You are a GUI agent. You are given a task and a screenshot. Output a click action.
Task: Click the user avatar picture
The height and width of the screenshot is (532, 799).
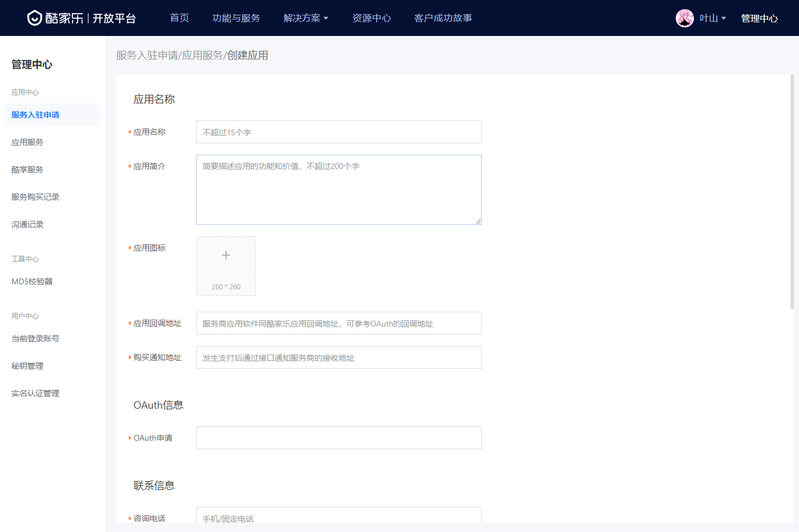pos(684,18)
